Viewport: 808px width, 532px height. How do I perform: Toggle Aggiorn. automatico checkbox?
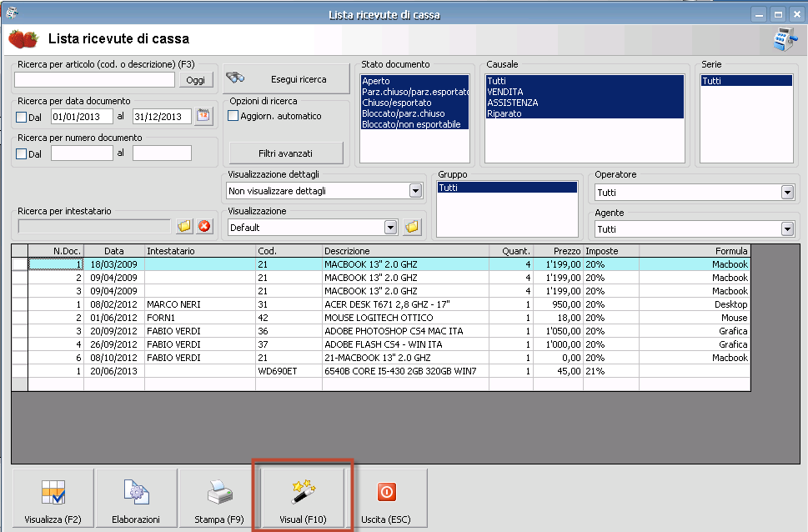[233, 116]
